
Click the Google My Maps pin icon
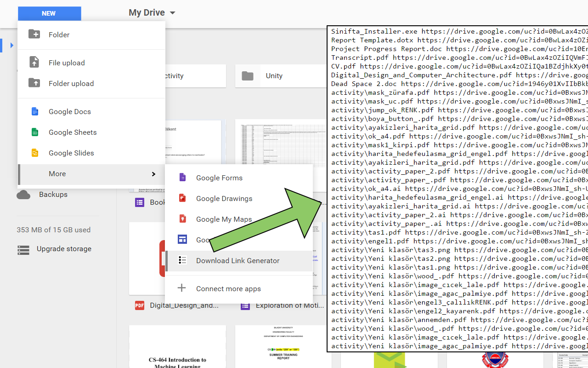pos(182,219)
